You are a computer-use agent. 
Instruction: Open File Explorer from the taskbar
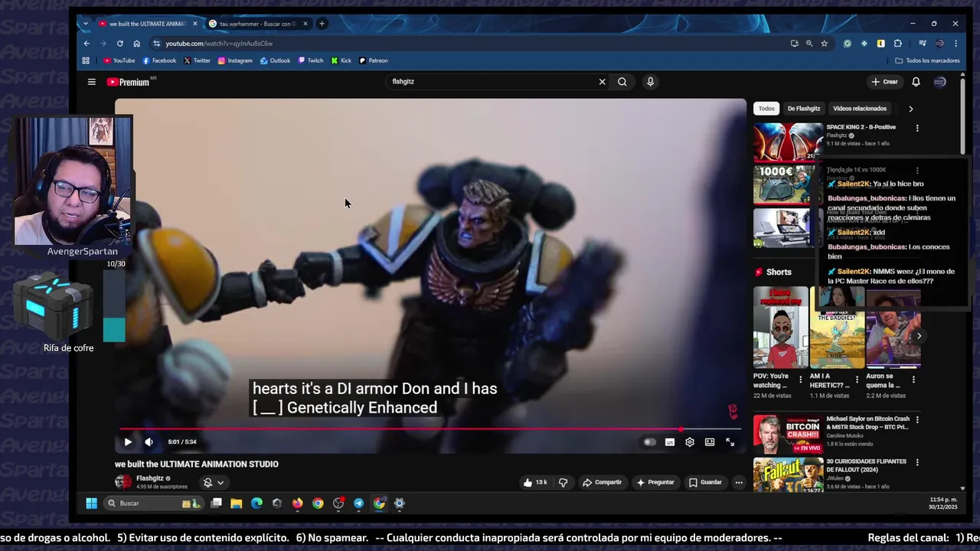click(x=236, y=504)
